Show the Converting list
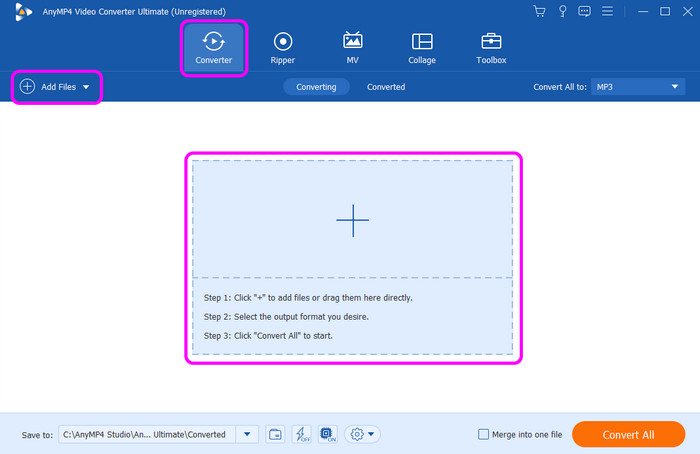Viewport: 700px width, 454px height. [x=316, y=87]
